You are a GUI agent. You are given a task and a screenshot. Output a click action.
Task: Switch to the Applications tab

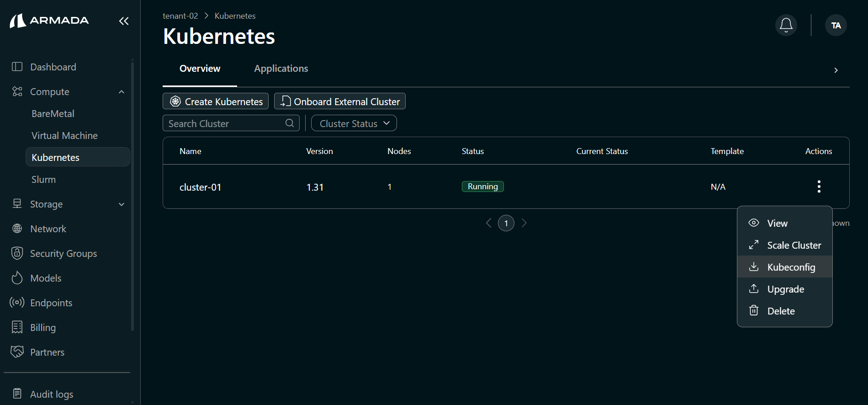pos(281,69)
